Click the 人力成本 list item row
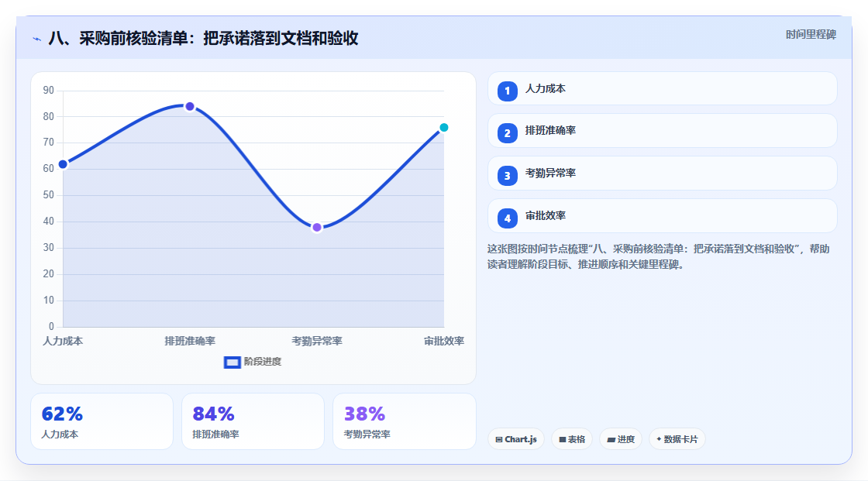The image size is (868, 481). point(662,88)
